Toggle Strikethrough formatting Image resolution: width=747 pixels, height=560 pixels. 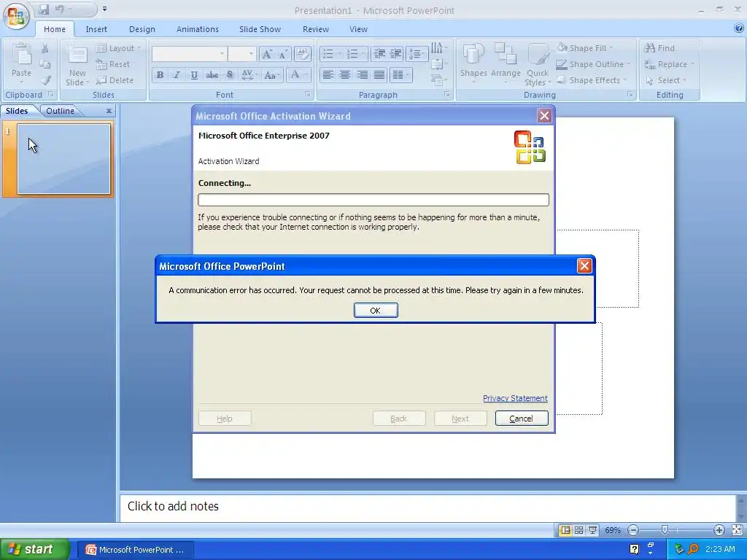tap(212, 75)
